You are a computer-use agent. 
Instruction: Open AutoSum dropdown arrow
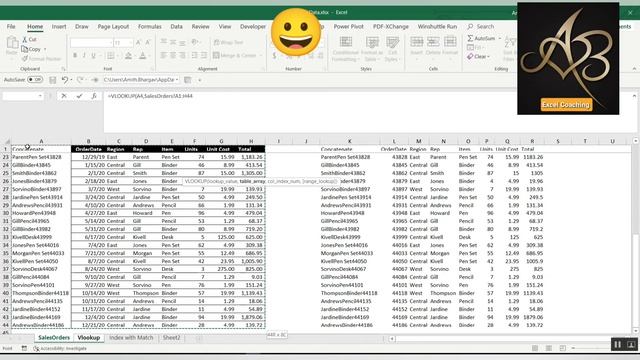pyautogui.click(x=500, y=38)
